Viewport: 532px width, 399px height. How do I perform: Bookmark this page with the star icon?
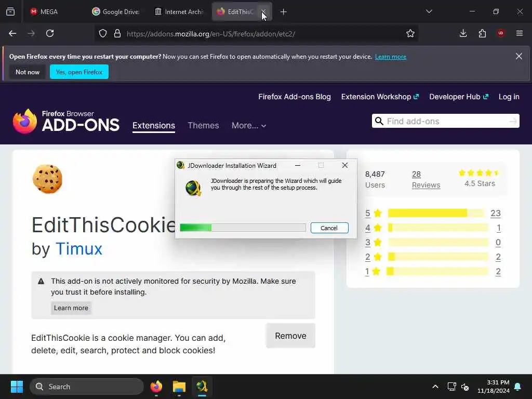click(x=410, y=33)
